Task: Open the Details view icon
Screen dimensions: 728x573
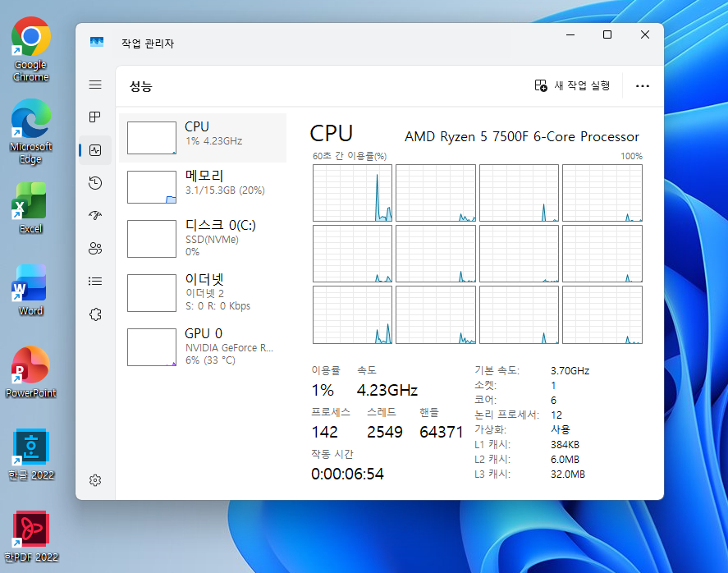Action: click(94, 280)
